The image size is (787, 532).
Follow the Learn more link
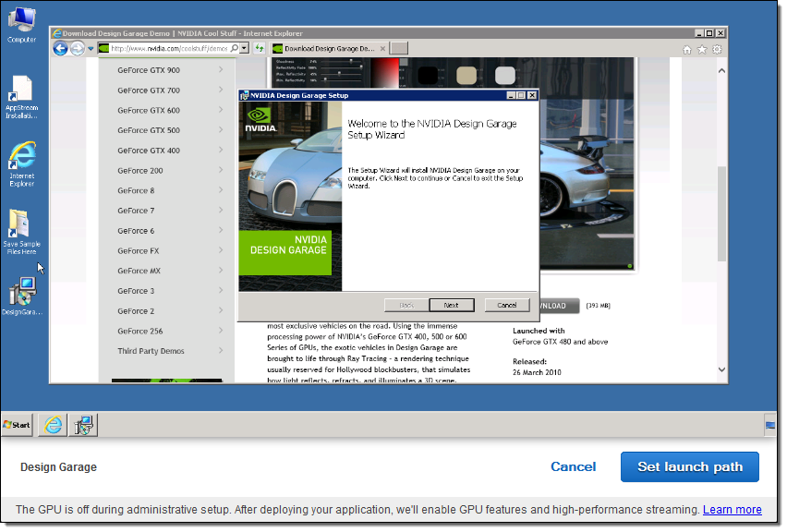(732, 509)
